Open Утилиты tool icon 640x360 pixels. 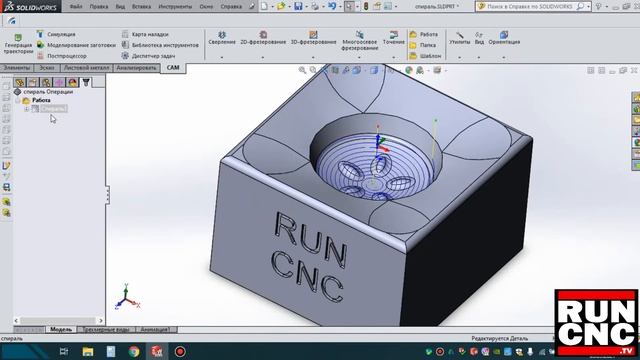coord(460,35)
